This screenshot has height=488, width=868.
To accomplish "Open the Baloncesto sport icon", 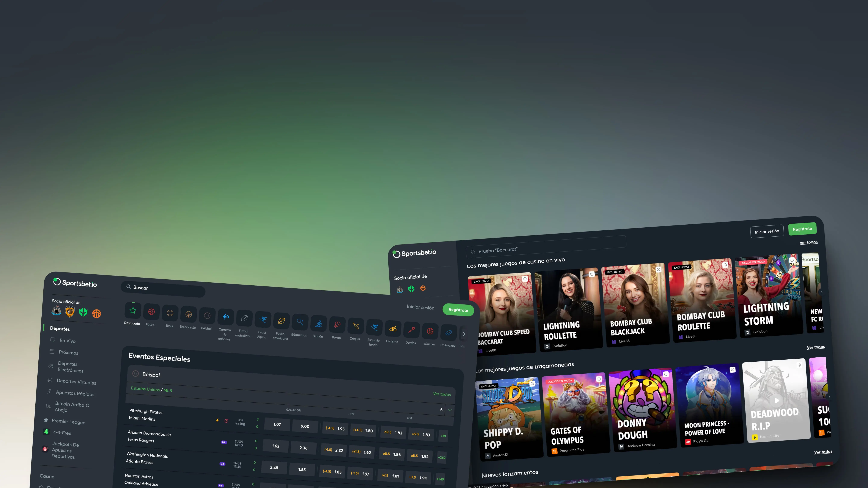I will click(x=188, y=314).
